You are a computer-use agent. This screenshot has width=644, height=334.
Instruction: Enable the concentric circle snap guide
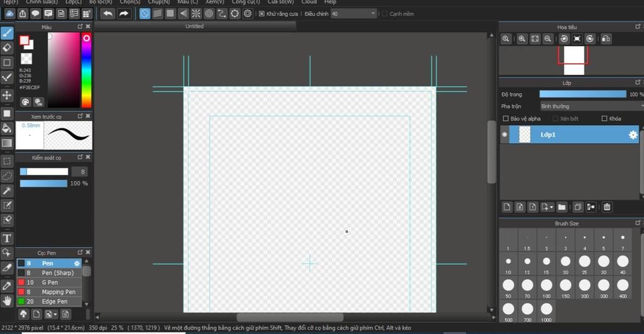click(209, 14)
